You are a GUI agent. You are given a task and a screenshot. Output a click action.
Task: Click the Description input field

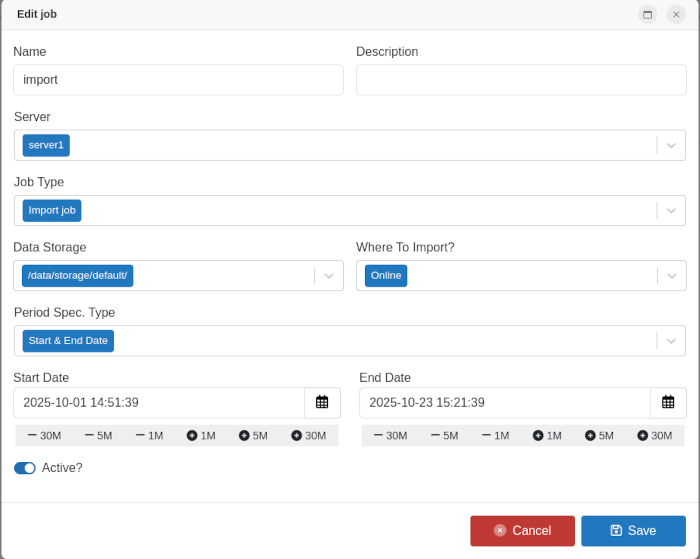(x=521, y=80)
